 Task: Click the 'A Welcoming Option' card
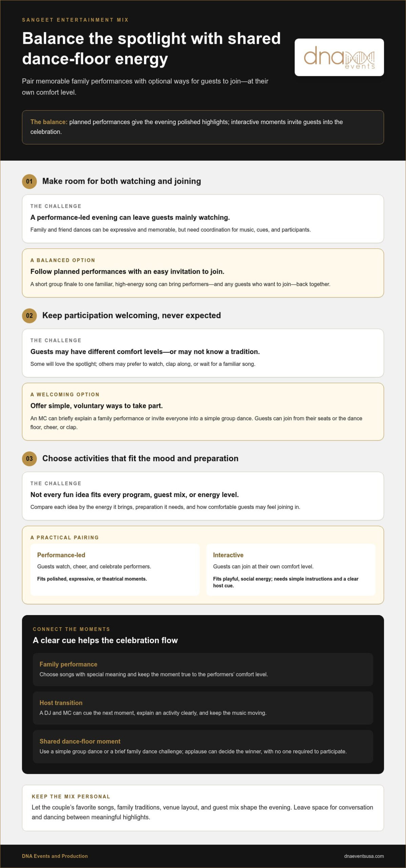pyautogui.click(x=203, y=412)
